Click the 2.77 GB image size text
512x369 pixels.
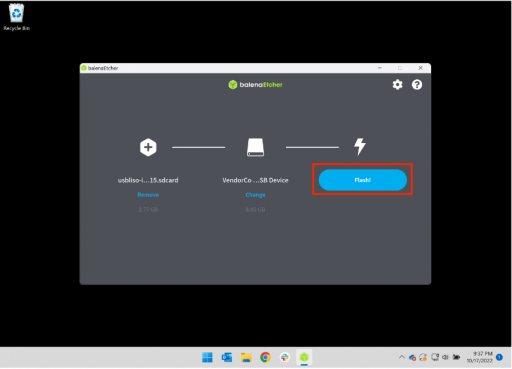[x=148, y=210]
